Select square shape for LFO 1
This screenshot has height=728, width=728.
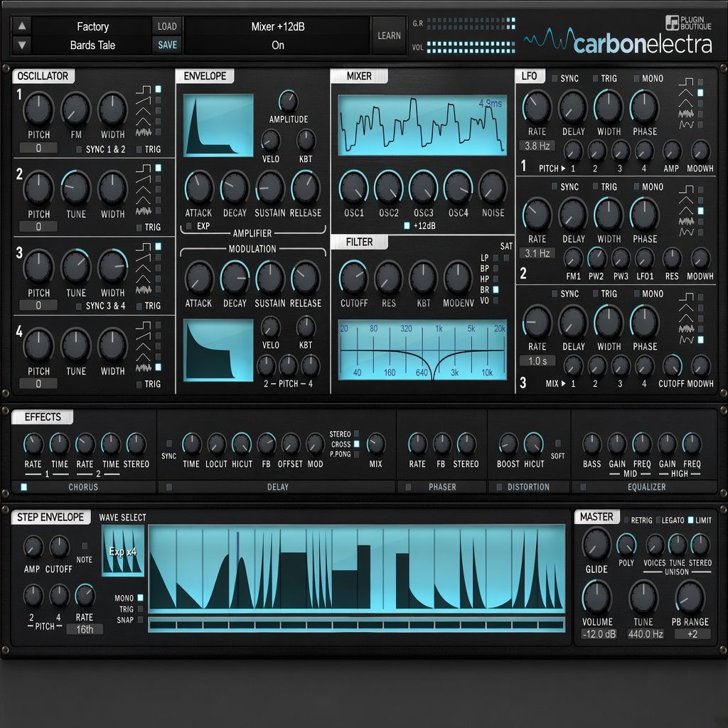click(x=700, y=82)
